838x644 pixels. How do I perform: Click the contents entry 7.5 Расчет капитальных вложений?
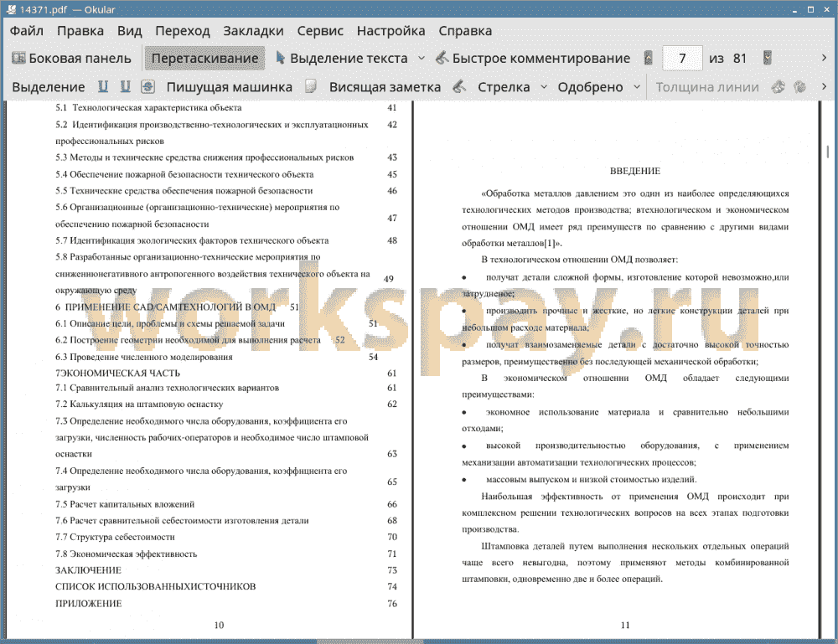[x=125, y=504]
